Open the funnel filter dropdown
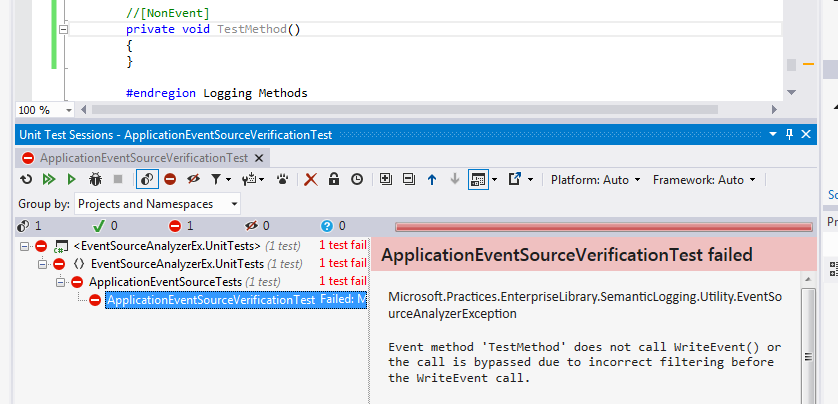 click(x=220, y=180)
